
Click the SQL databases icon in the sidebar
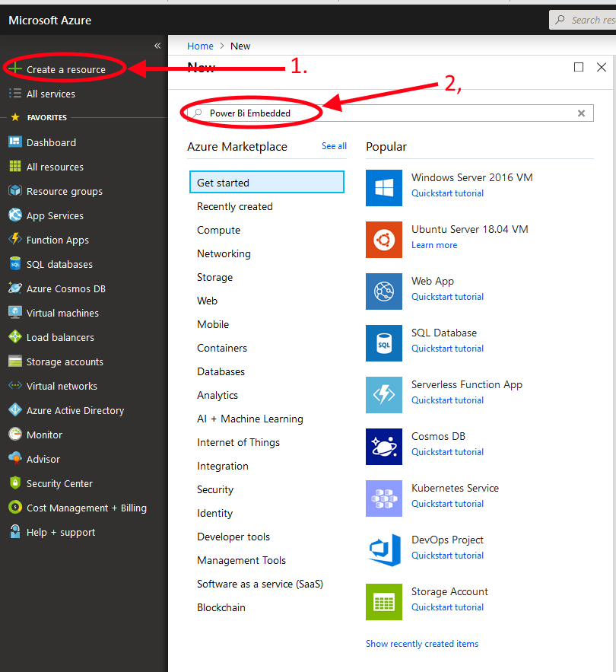coord(15,263)
